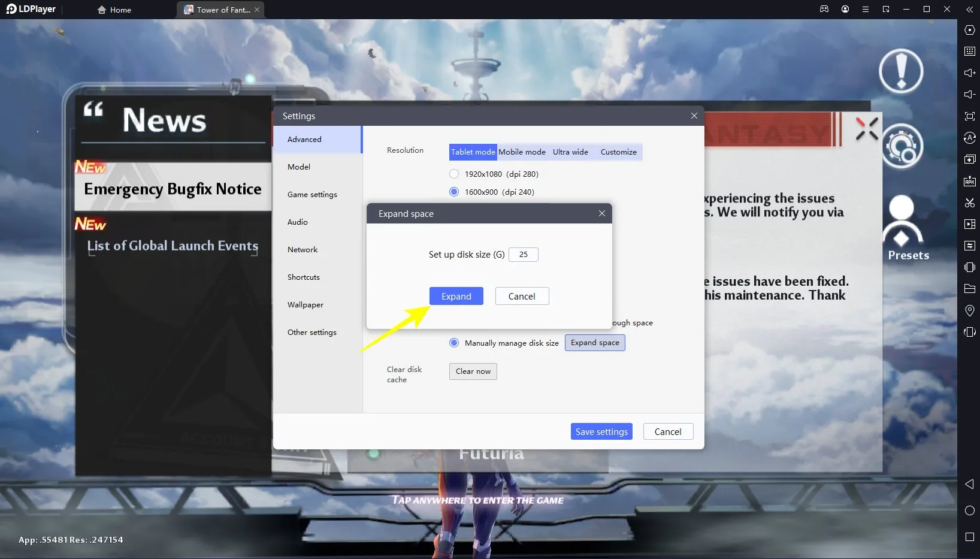Click the volume up icon
The width and height of the screenshot is (980, 559).
click(969, 73)
